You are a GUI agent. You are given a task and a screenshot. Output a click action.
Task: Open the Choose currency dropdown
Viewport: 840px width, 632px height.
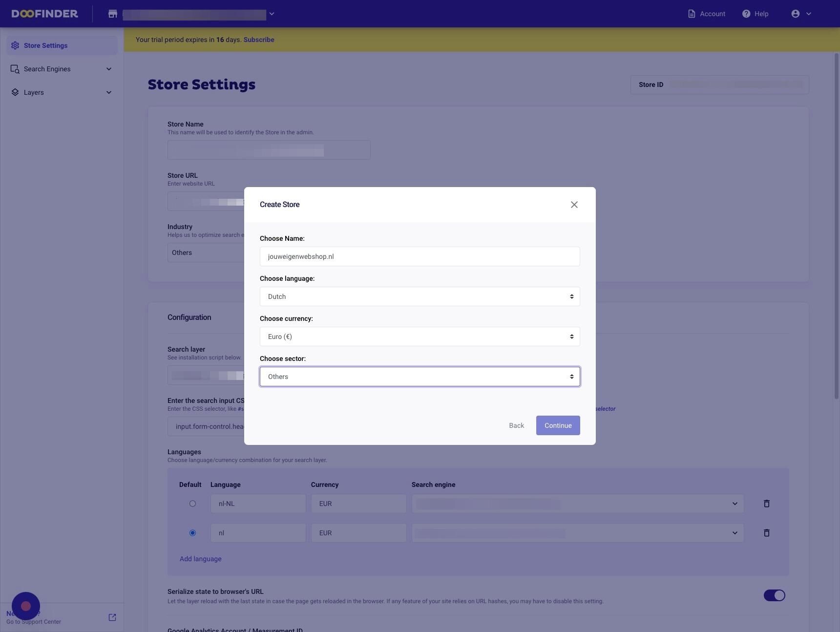[420, 337]
